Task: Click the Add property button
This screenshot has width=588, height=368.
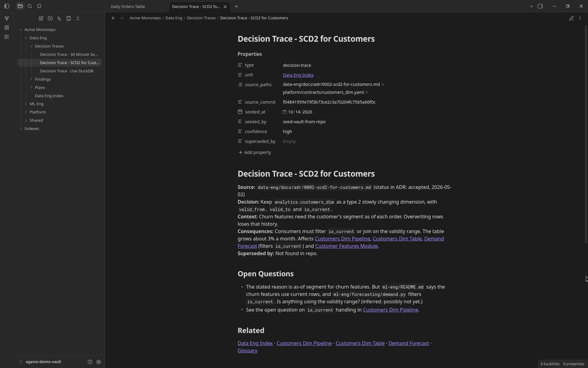Action: tap(255, 152)
